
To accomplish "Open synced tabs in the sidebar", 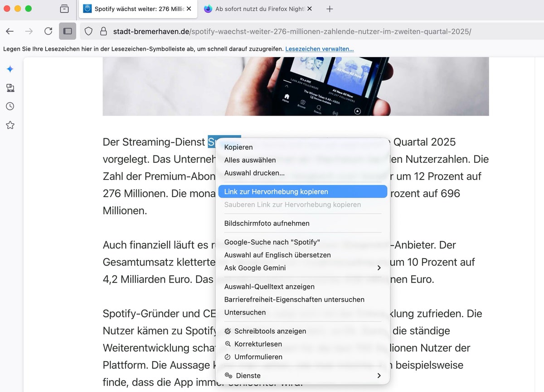I will (x=10, y=88).
